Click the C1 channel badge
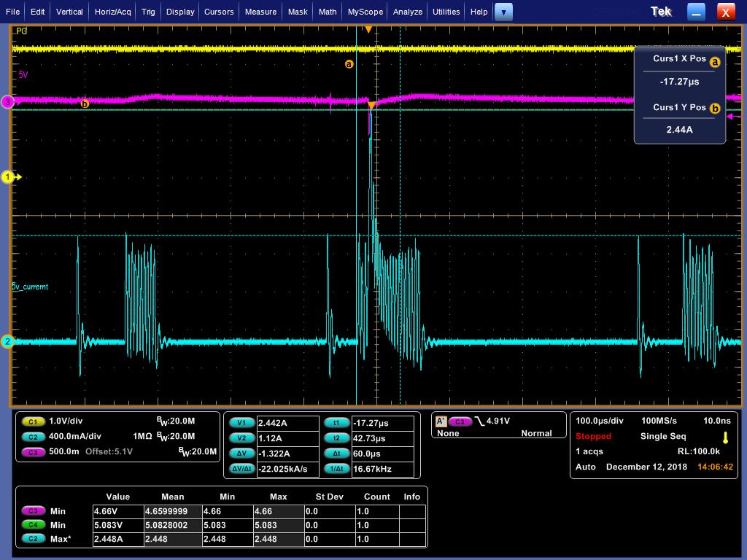 tap(33, 421)
